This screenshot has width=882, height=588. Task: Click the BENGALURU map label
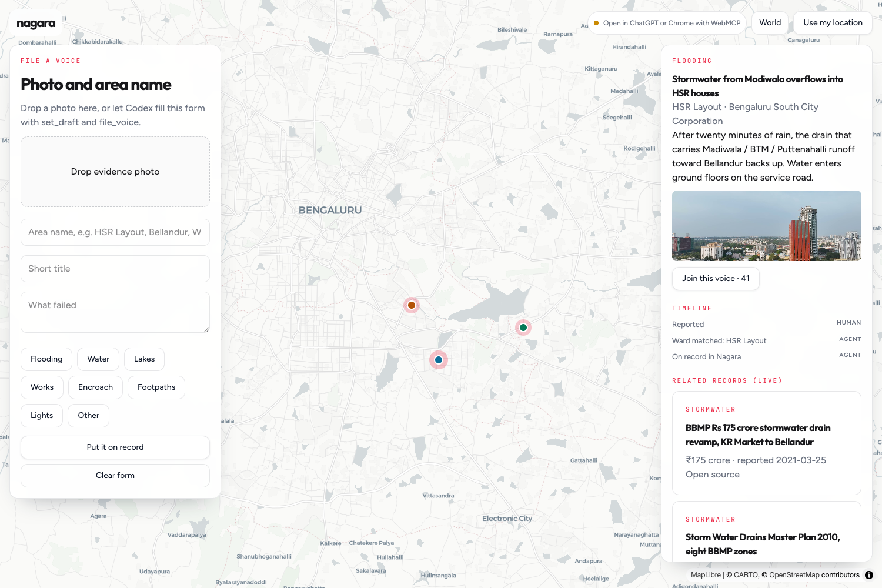[330, 211]
